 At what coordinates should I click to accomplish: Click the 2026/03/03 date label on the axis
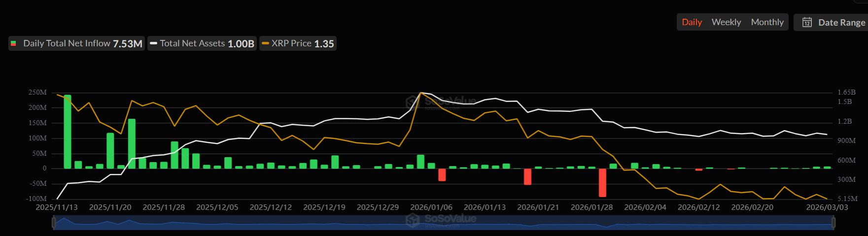point(827,207)
